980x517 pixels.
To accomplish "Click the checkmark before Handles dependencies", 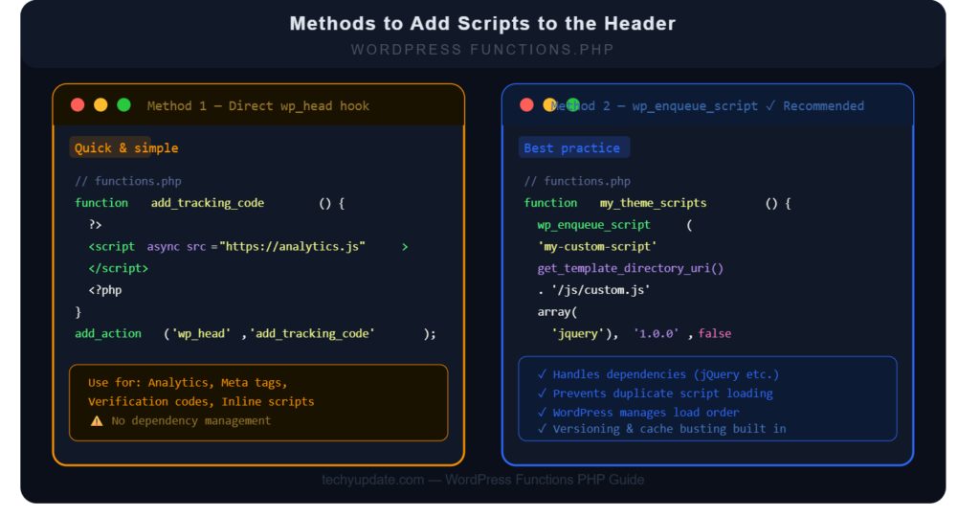I will (542, 374).
